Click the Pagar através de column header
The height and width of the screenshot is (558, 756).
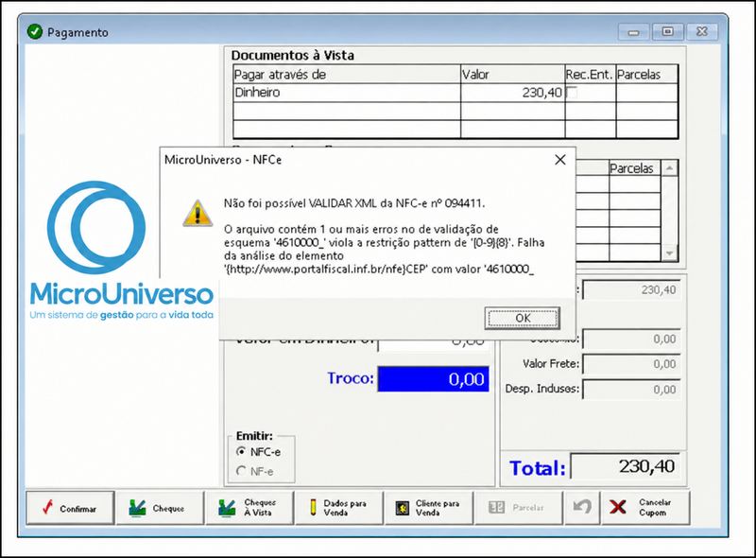click(347, 75)
